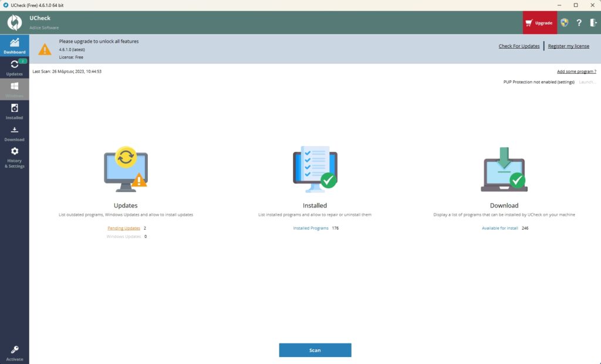Image resolution: width=601 pixels, height=364 pixels.
Task: Open help via the question mark icon
Action: (579, 22)
